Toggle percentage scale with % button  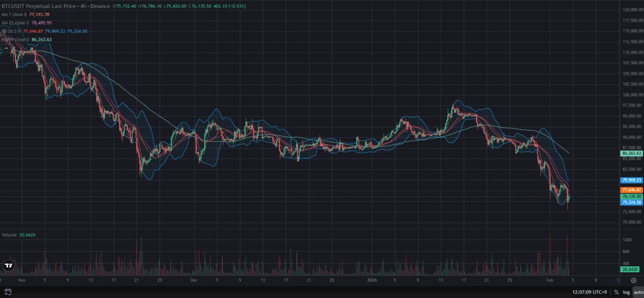616,292
